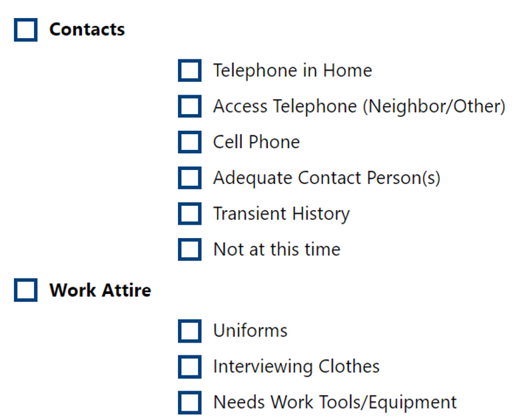Screen dimensions: 521x420
Task: Select the Cell Phone checkbox
Action: click(x=190, y=142)
